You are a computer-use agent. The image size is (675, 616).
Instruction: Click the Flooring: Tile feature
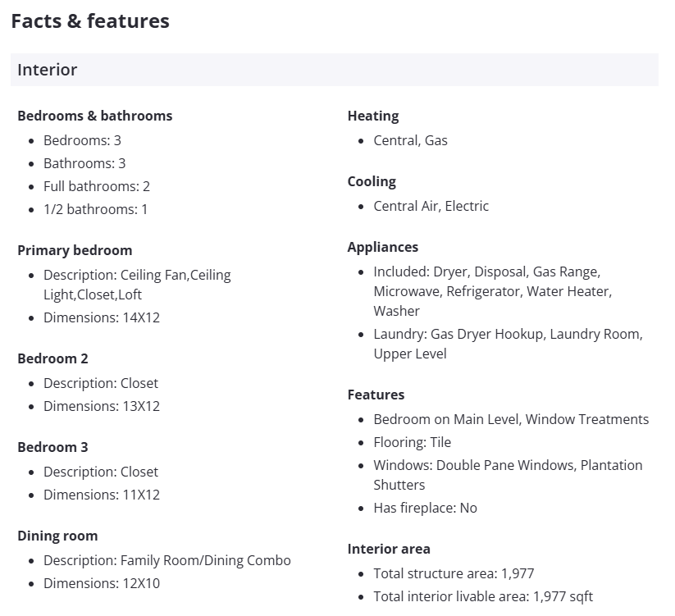coord(412,442)
